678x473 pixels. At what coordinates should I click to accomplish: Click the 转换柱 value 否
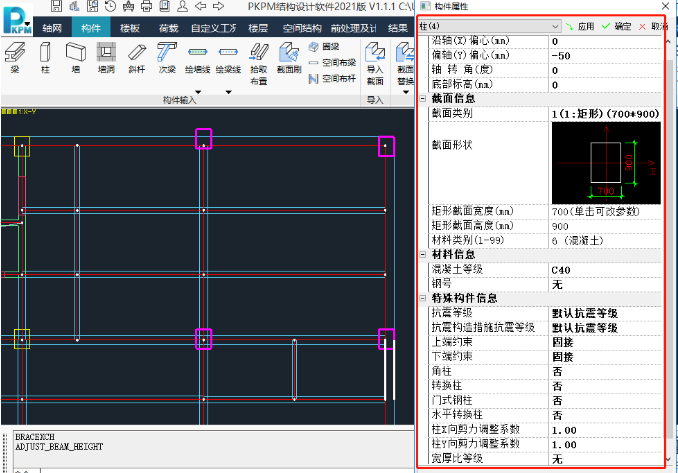[605, 386]
